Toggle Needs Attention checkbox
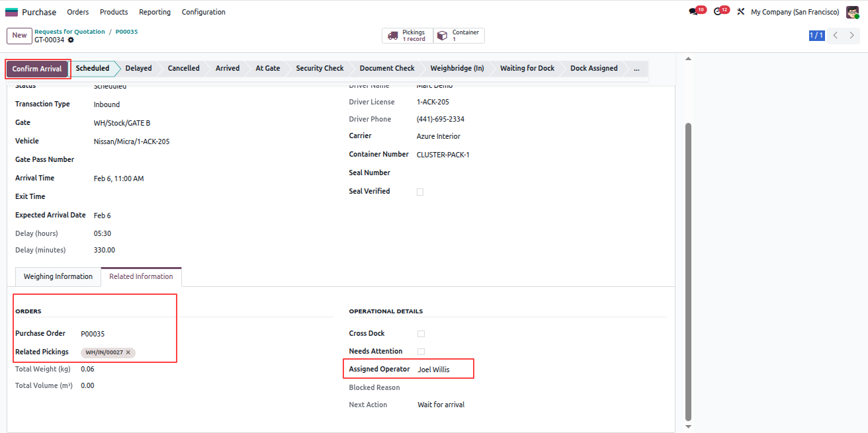The image size is (868, 433). pyautogui.click(x=421, y=352)
